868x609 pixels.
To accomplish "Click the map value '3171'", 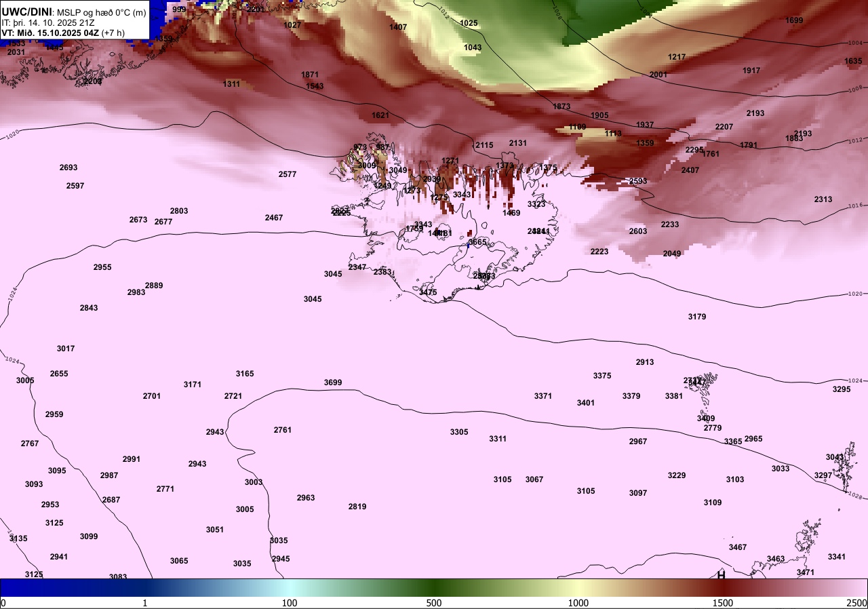I will tap(193, 385).
